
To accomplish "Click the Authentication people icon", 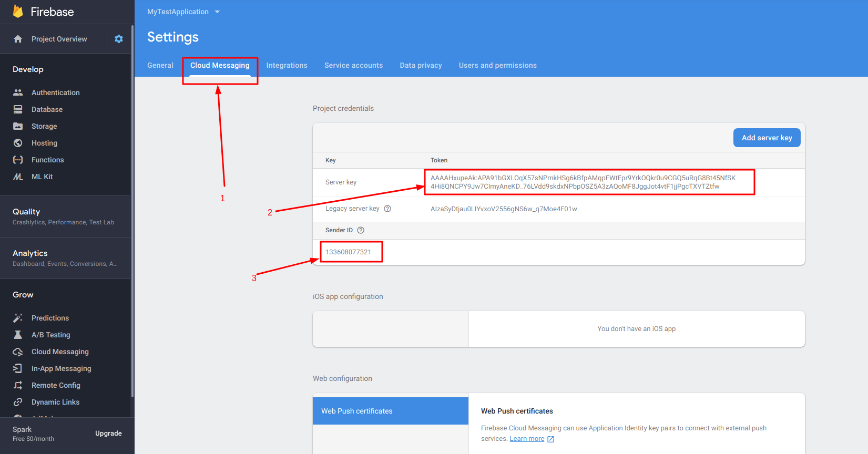I will pos(18,92).
